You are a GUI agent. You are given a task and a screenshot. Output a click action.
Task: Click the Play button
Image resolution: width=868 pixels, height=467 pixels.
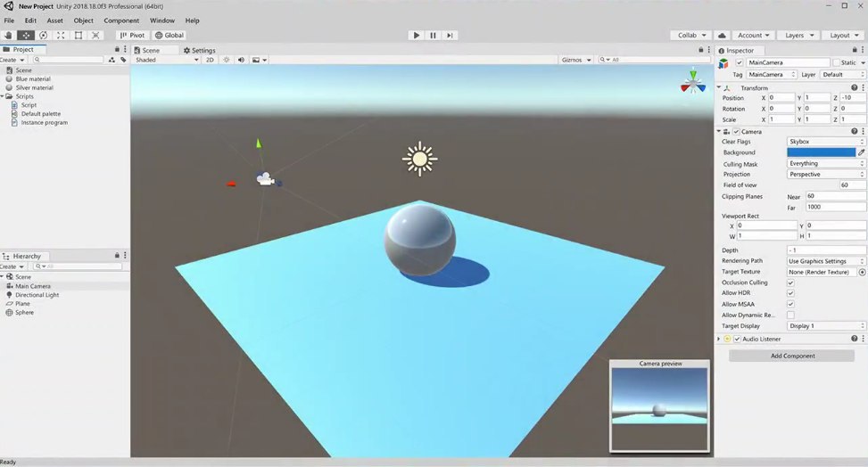417,35
